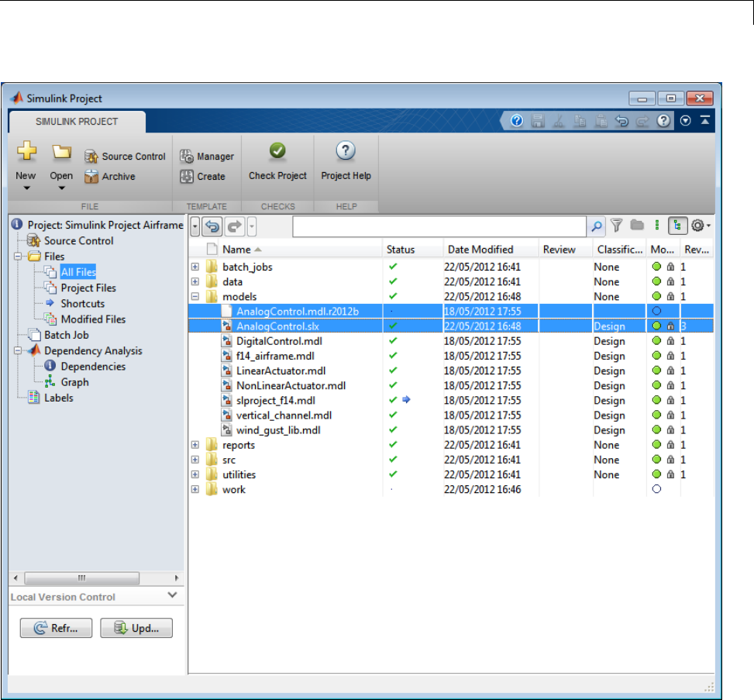Expand the utilities folder
Image resolution: width=754 pixels, height=700 pixels.
[x=195, y=474]
